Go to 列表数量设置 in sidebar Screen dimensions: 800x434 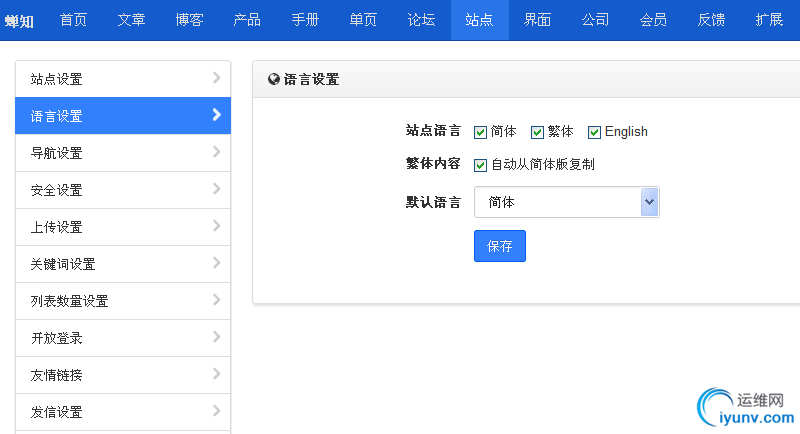pos(123,301)
